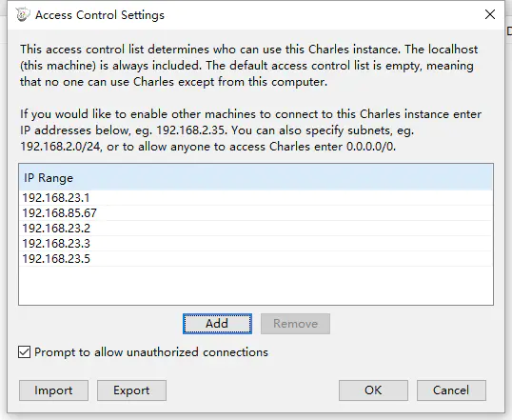Image resolution: width=512 pixels, height=420 pixels.
Task: Click the paragraph explaining the default access list
Action: click(x=248, y=66)
